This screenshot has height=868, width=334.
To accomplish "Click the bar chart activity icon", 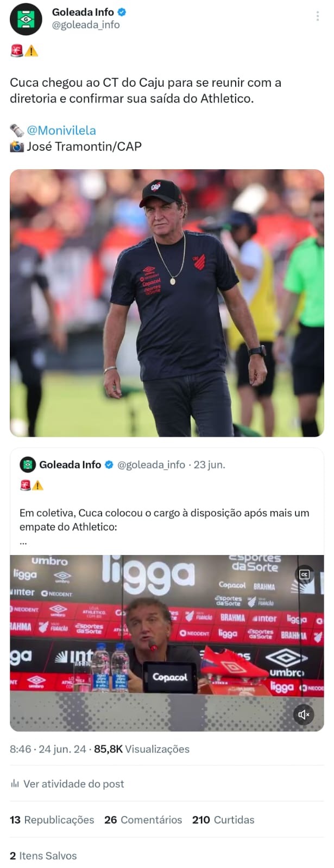I will pos(15,783).
